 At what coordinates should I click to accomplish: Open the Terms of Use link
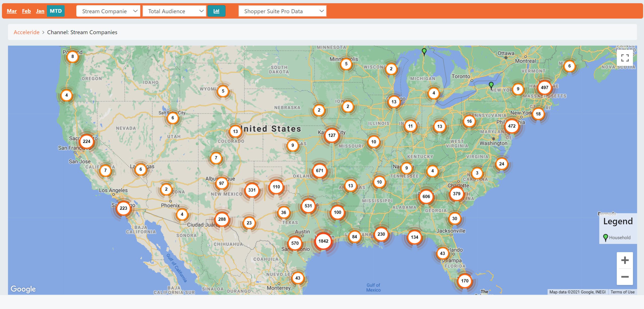(622, 292)
